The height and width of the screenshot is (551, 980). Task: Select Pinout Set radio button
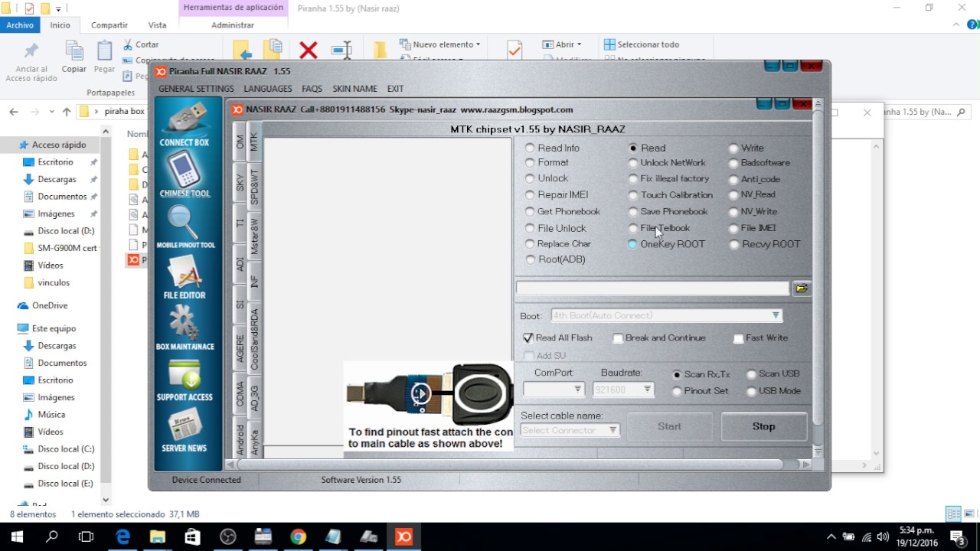(677, 391)
